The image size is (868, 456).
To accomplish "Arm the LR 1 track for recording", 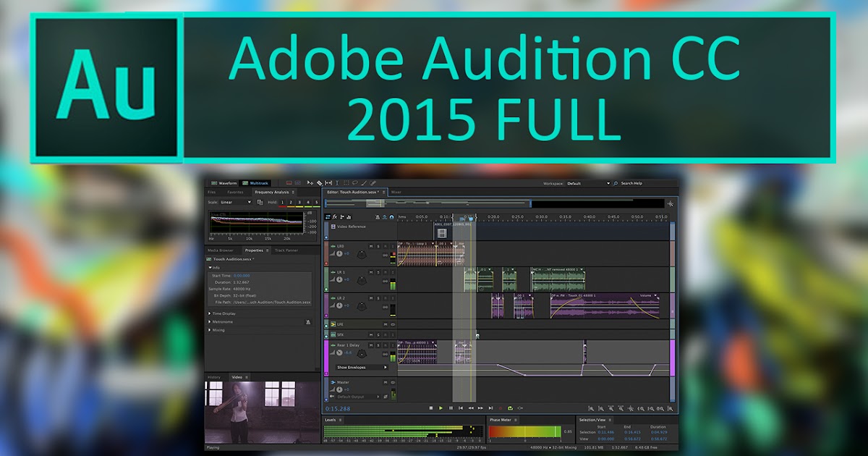I will [x=384, y=271].
